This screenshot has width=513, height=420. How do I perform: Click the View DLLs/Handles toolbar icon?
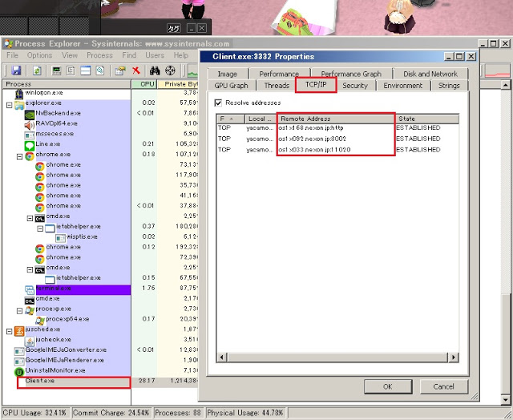click(99, 71)
